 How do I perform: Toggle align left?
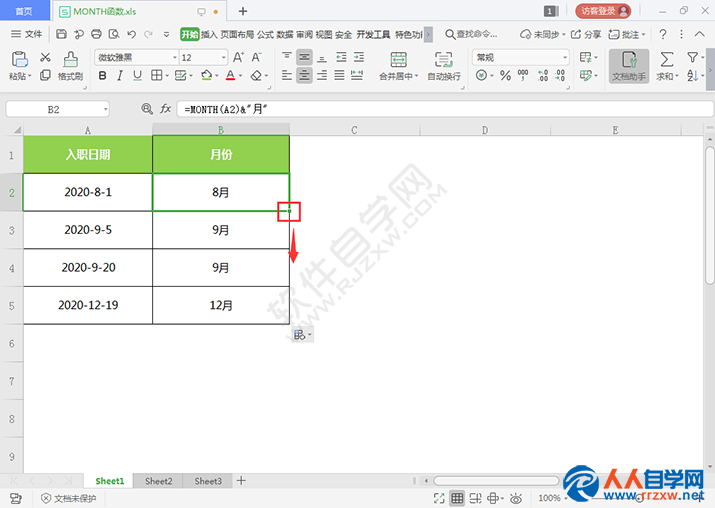pyautogui.click(x=287, y=75)
